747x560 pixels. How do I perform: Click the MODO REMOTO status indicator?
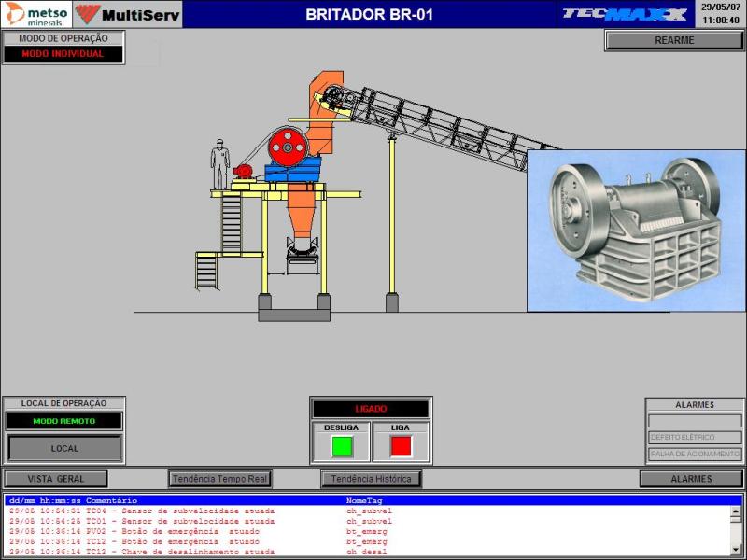click(63, 421)
